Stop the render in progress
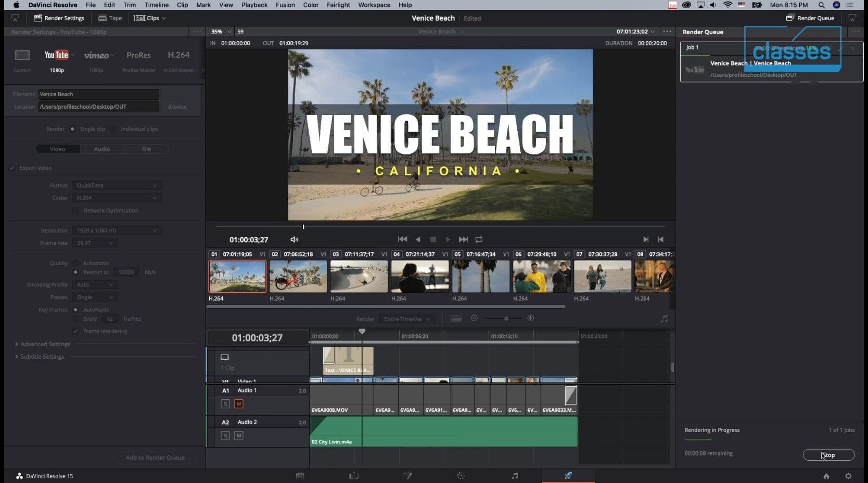The height and width of the screenshot is (483, 868). [828, 455]
